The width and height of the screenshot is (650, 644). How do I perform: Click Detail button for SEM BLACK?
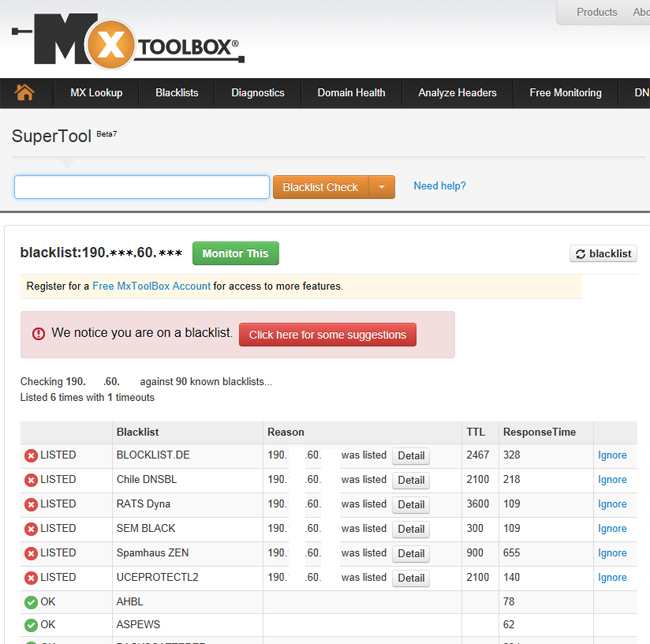pyautogui.click(x=411, y=529)
